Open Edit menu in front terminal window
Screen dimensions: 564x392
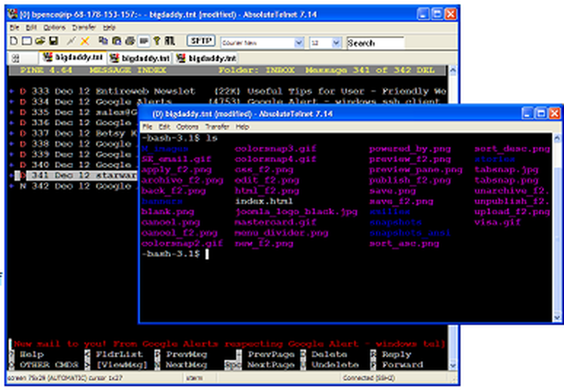pyautogui.click(x=164, y=126)
